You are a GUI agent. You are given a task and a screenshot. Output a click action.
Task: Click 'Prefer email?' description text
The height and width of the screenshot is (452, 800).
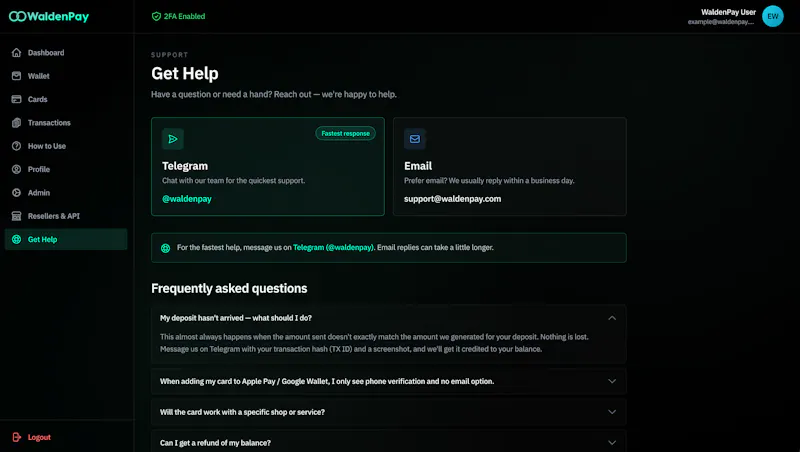pyautogui.click(x=489, y=181)
